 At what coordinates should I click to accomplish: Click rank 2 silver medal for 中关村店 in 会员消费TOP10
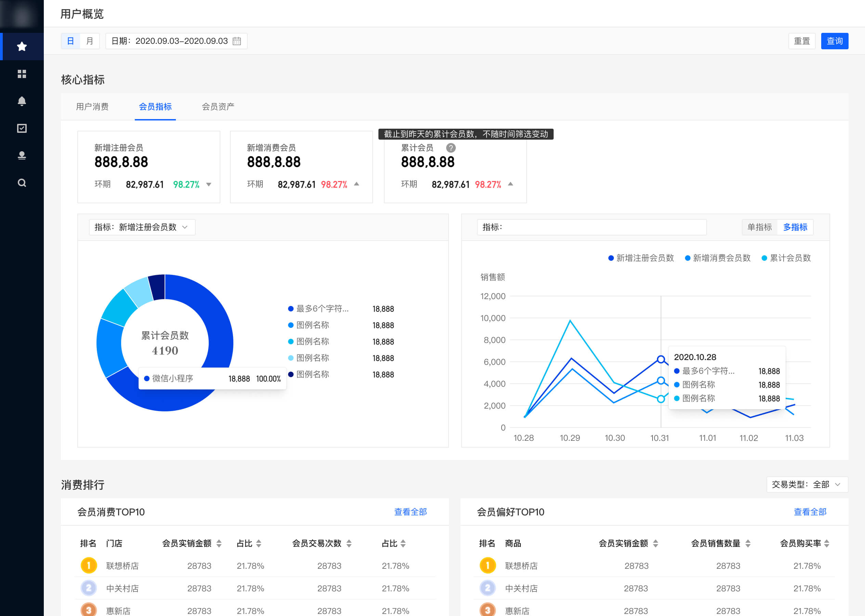pyautogui.click(x=89, y=588)
